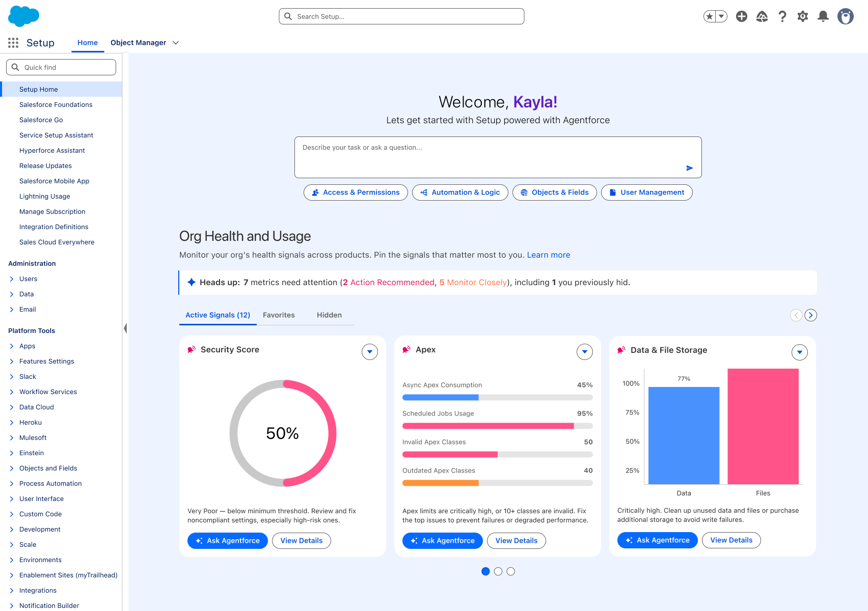
Task: Open the Object Manager tab chevron menu
Action: tap(176, 43)
